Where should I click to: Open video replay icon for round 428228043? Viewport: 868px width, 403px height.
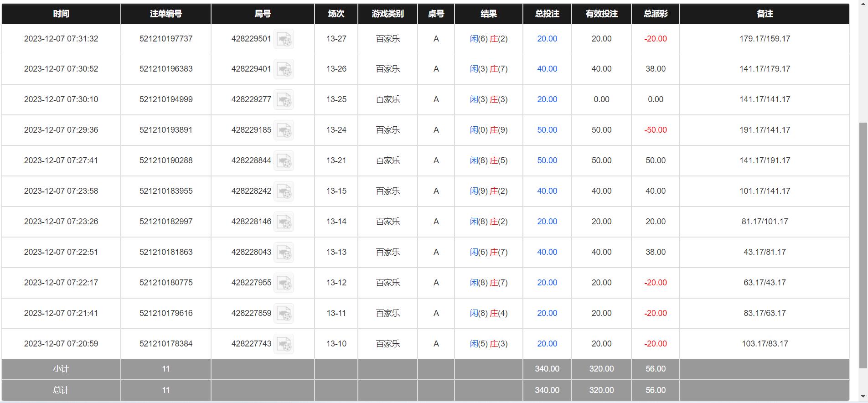[x=284, y=253]
